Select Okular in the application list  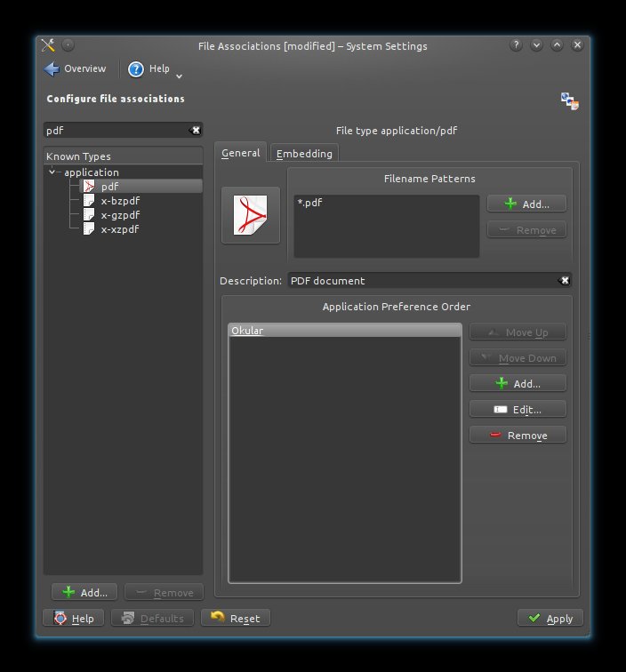[345, 331]
